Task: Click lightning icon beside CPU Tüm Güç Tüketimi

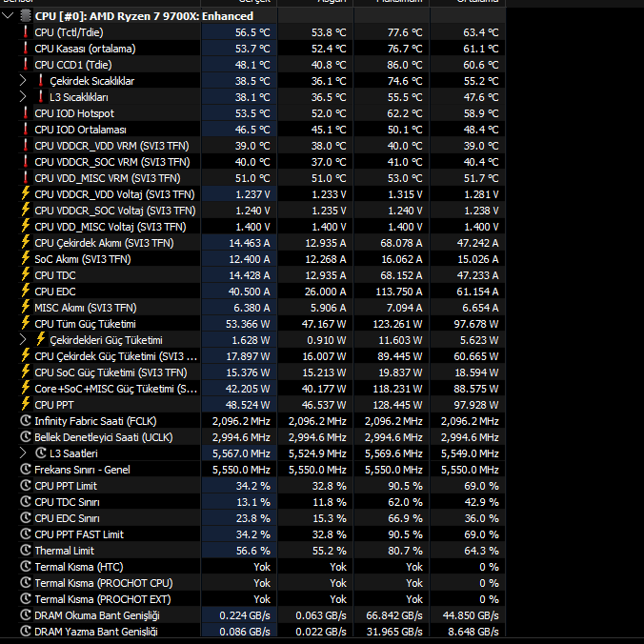Action: point(26,324)
